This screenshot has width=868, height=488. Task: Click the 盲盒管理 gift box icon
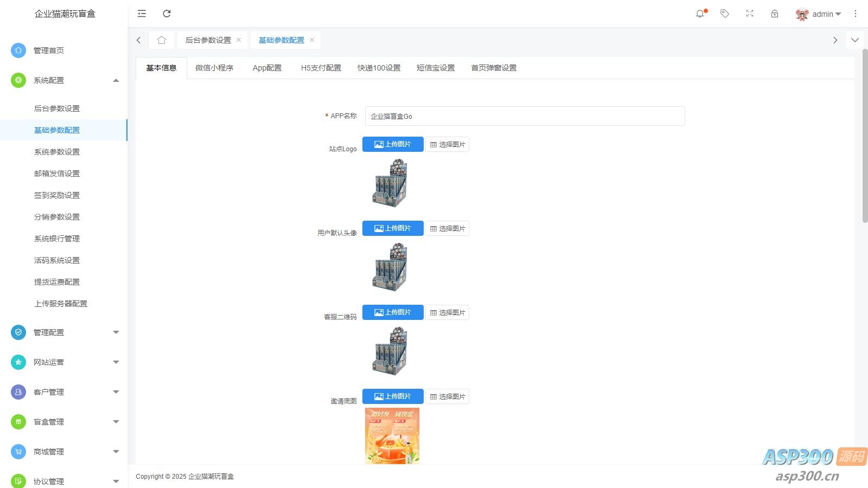(x=18, y=421)
